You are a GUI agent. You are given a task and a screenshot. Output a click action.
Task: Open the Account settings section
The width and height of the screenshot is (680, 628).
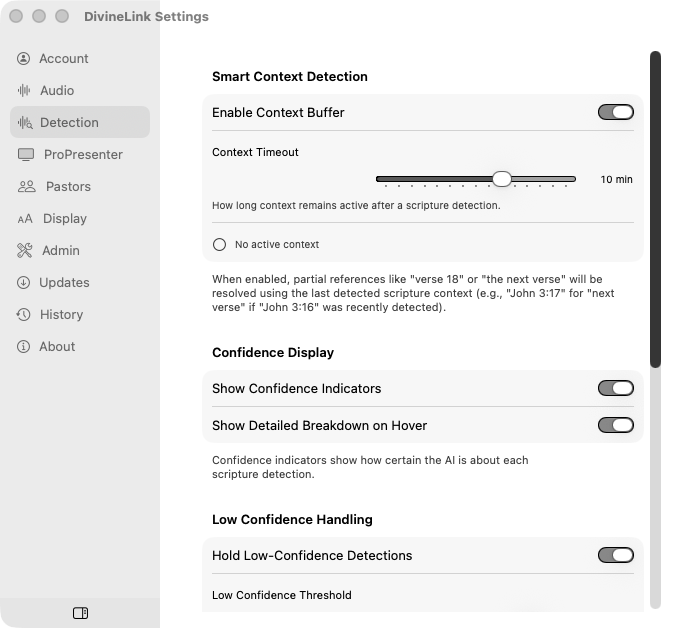click(80, 59)
